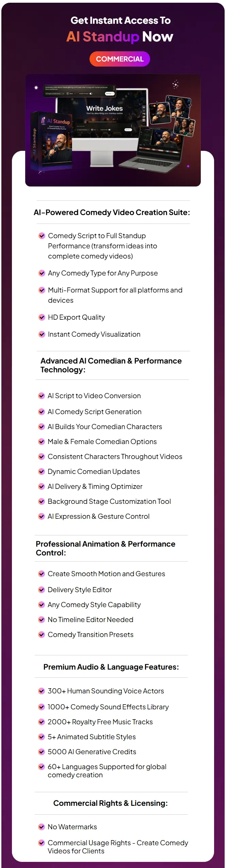Click the checkmark next to Male & Female Comedian Options

pyautogui.click(x=42, y=442)
